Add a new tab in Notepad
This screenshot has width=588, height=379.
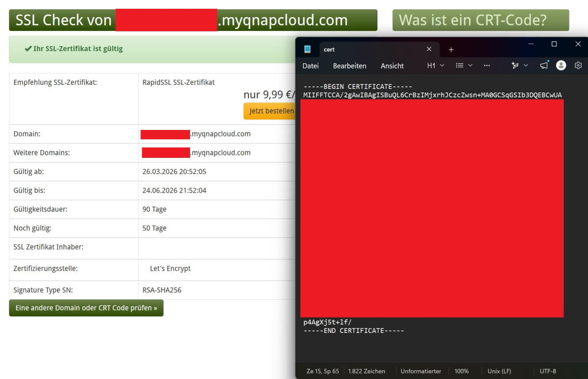click(x=451, y=50)
